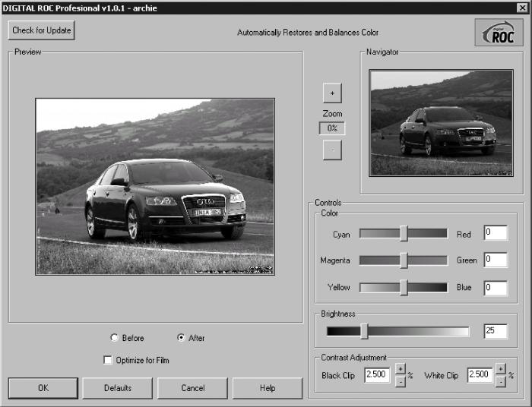This screenshot has width=532, height=407.
Task: Select the Before radio button
Action: (x=114, y=338)
